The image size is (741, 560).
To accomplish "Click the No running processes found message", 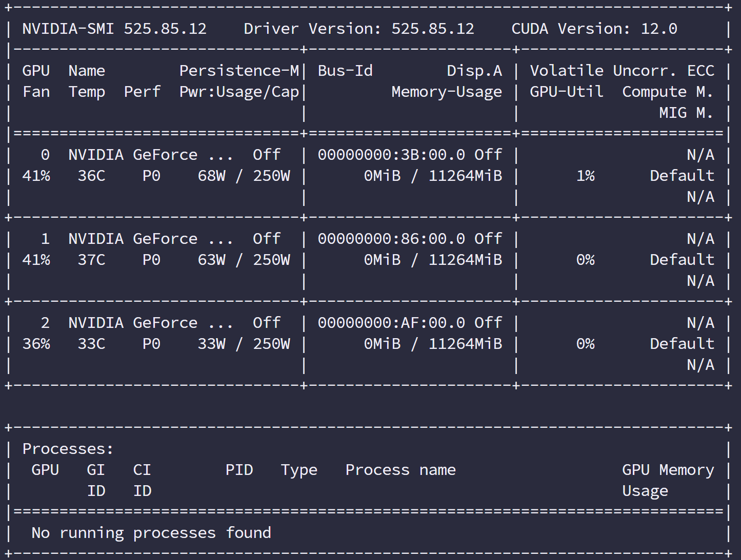I will pos(151,533).
